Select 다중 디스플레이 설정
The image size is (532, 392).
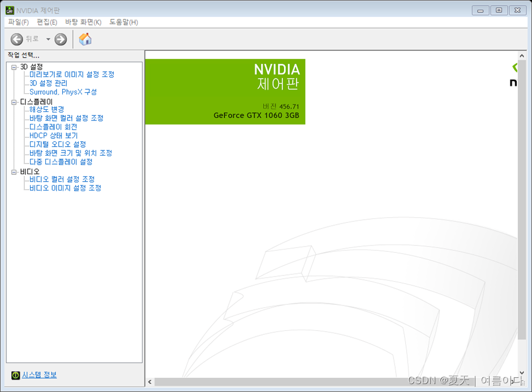(x=61, y=162)
